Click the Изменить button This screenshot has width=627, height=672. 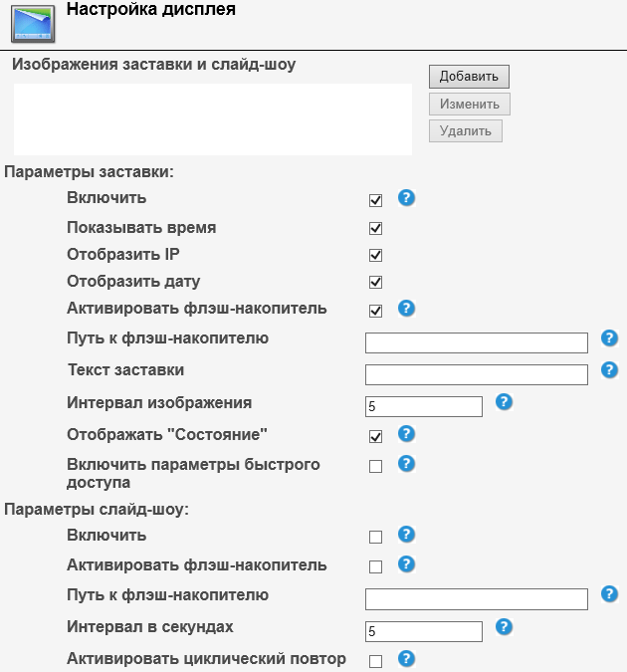click(470, 105)
